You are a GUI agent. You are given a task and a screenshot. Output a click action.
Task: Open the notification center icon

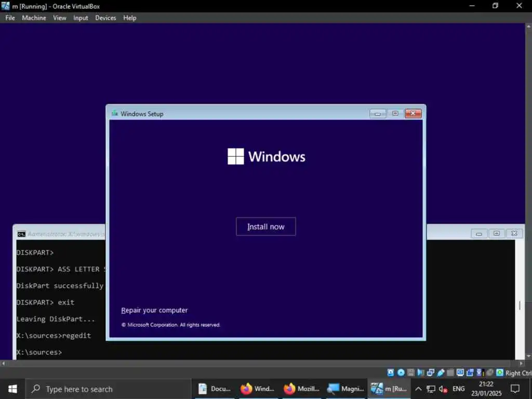[515, 389]
